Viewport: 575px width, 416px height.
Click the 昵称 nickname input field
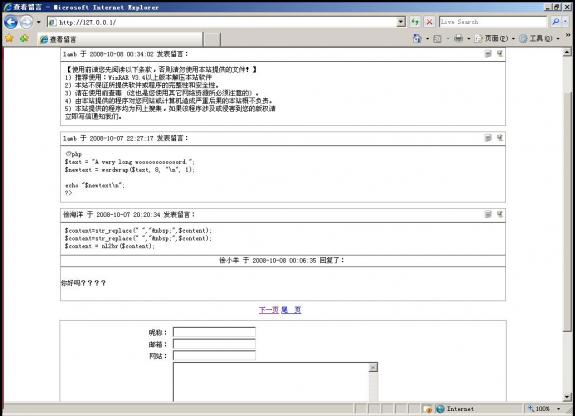(214, 332)
